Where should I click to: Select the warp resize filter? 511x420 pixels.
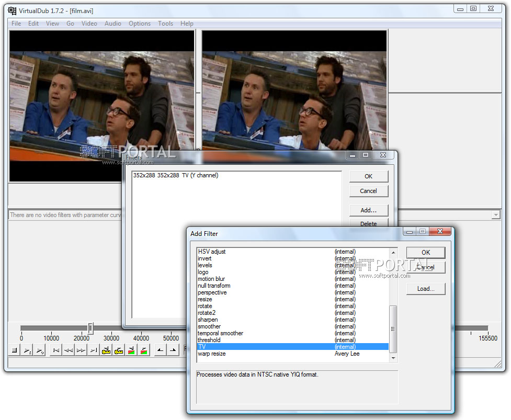293,354
